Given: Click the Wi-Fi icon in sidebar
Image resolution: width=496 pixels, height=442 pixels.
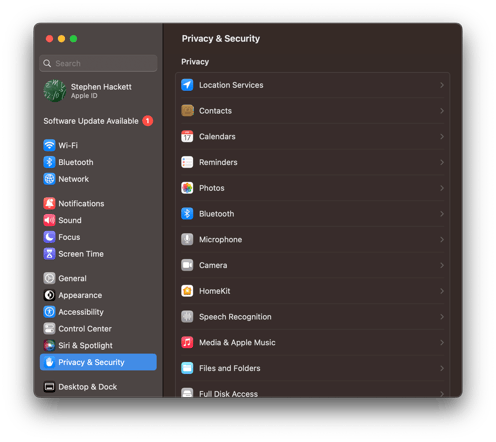Looking at the screenshot, I should (x=49, y=145).
